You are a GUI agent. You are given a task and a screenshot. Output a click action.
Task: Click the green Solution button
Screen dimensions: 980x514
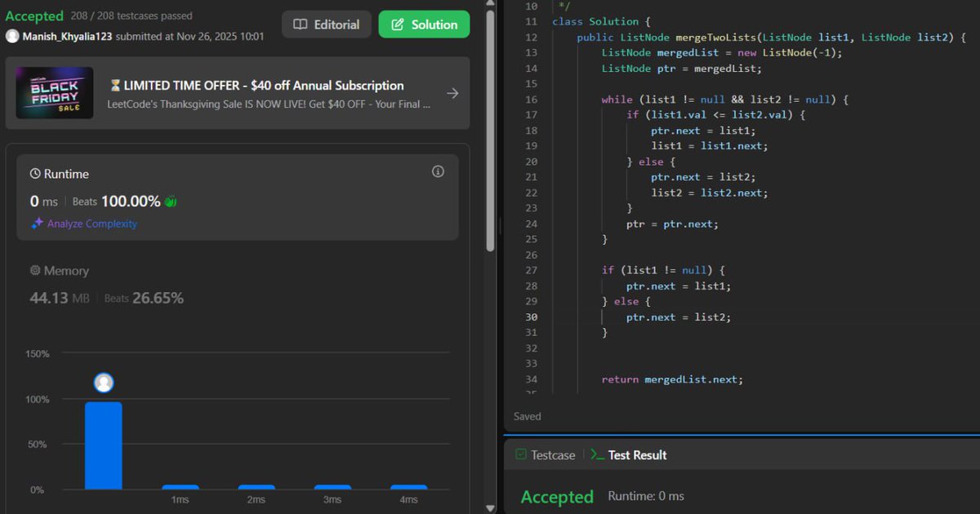(x=424, y=24)
